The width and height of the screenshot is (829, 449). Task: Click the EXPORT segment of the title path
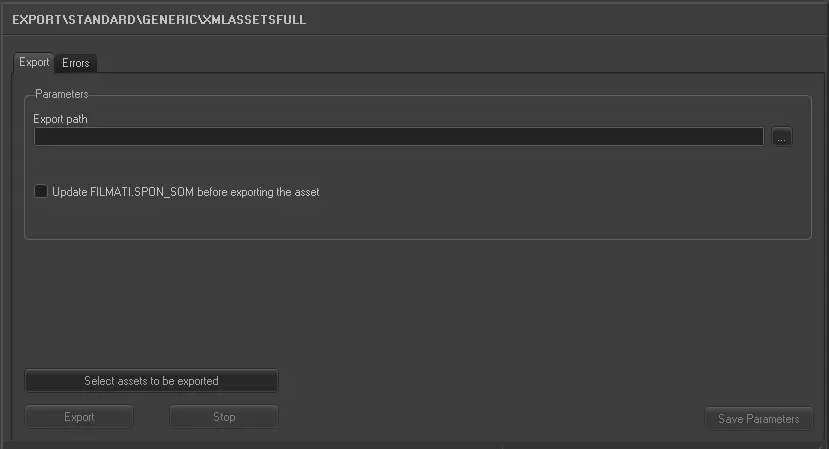pyautogui.click(x=36, y=19)
